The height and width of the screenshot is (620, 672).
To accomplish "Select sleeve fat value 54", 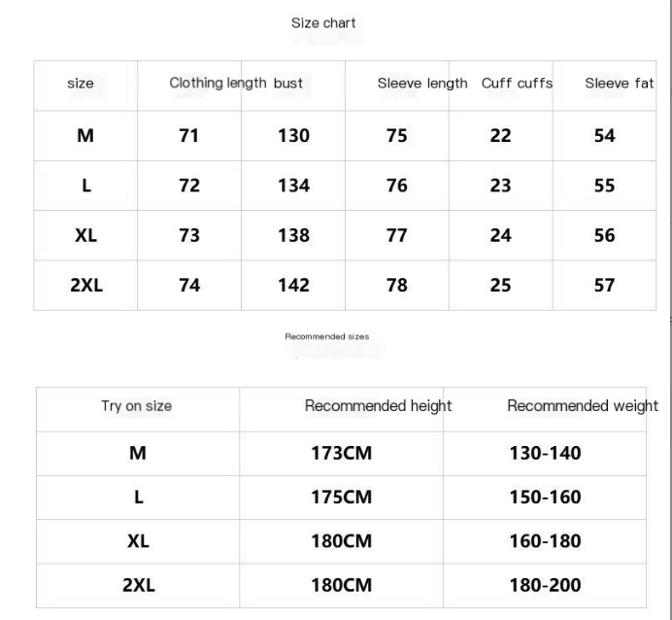I will pyautogui.click(x=604, y=136).
